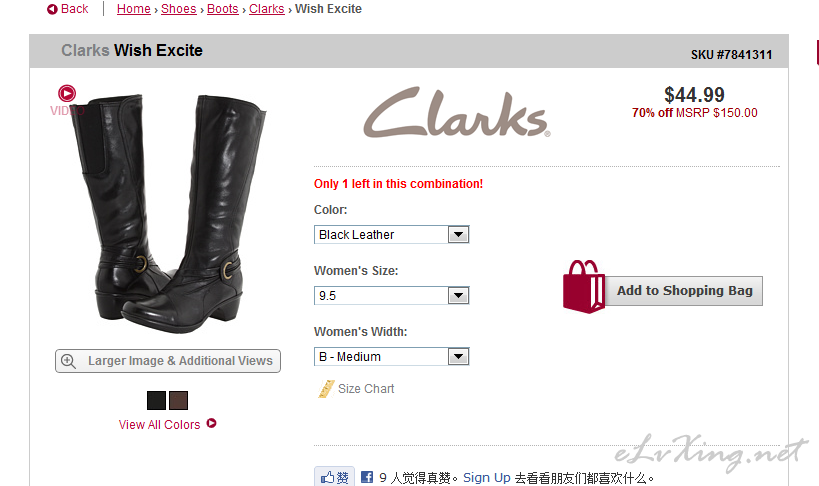819x486 pixels.
Task: Click the magnifier zoom icon
Action: [68, 361]
